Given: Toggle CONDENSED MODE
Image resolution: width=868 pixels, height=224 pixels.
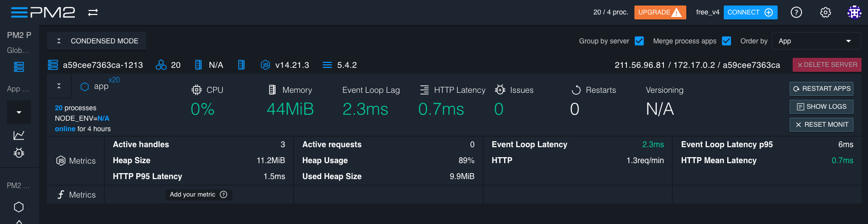Looking at the screenshot, I should [97, 41].
